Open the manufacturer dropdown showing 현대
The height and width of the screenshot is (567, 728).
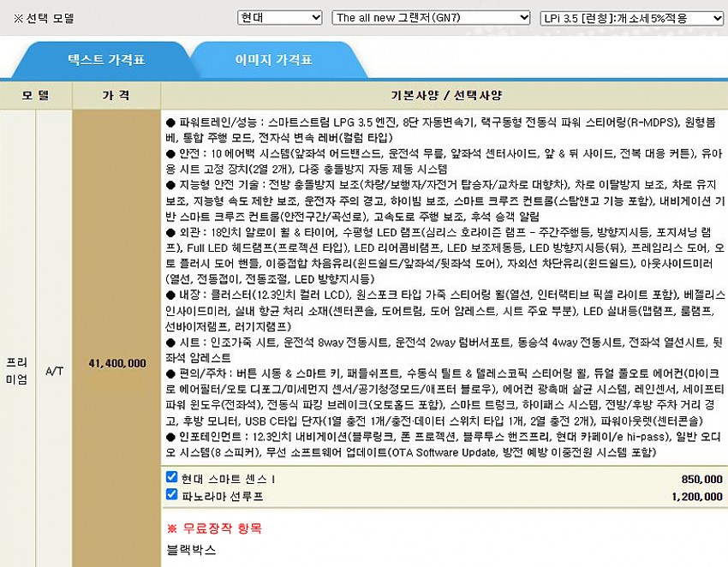pos(279,17)
